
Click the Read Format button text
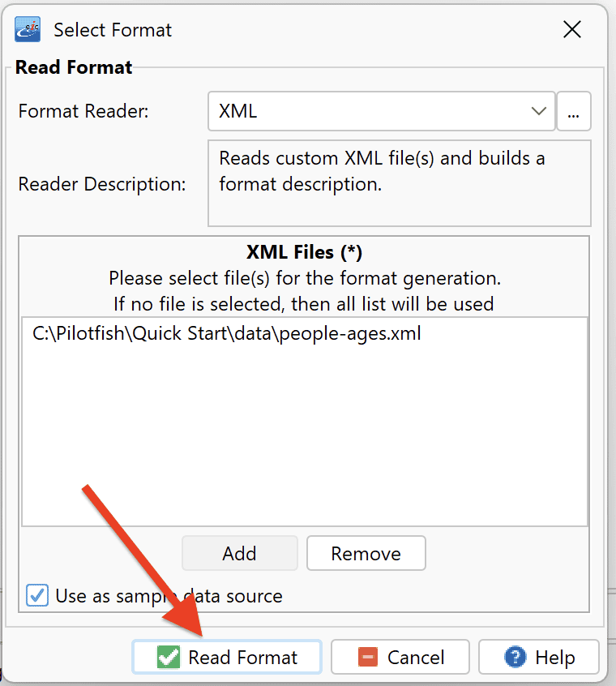click(x=242, y=658)
